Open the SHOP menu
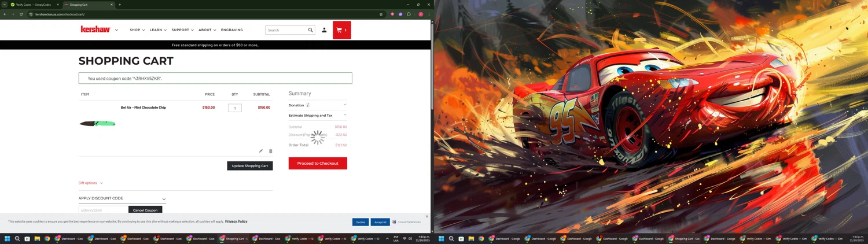The width and height of the screenshot is (868, 244). [137, 30]
